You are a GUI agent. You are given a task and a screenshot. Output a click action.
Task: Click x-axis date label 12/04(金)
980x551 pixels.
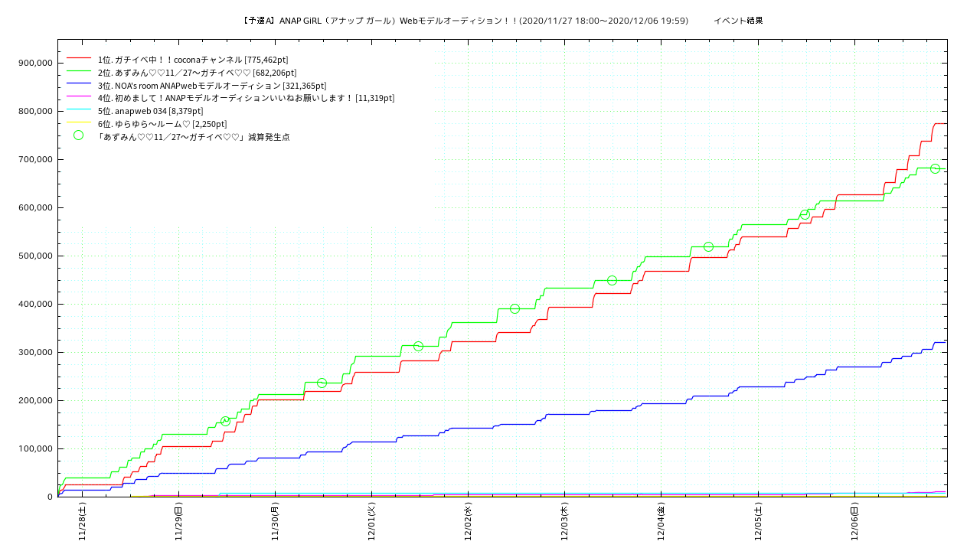(x=661, y=521)
